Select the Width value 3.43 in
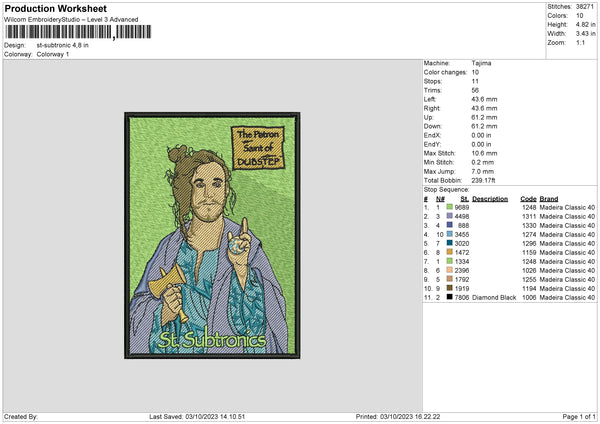 [585, 34]
